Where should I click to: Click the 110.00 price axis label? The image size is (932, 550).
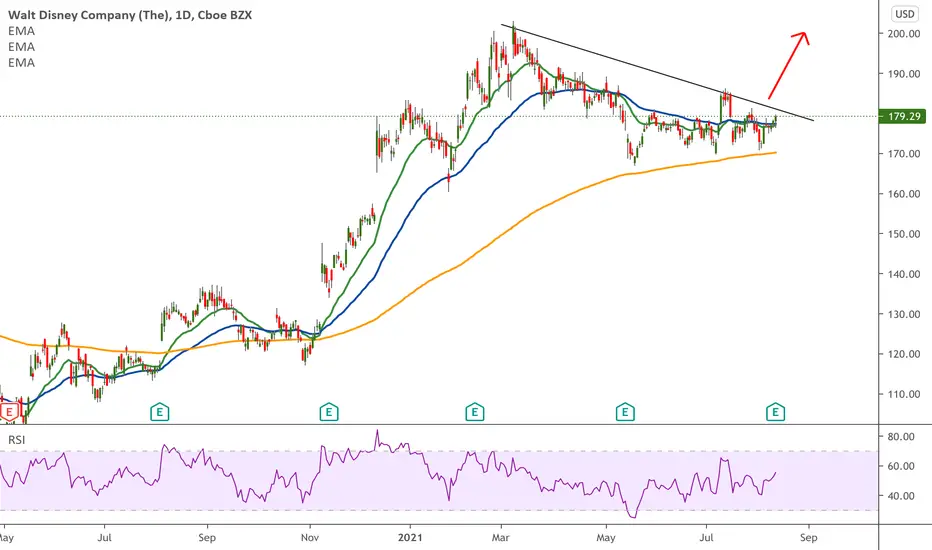[x=903, y=394]
